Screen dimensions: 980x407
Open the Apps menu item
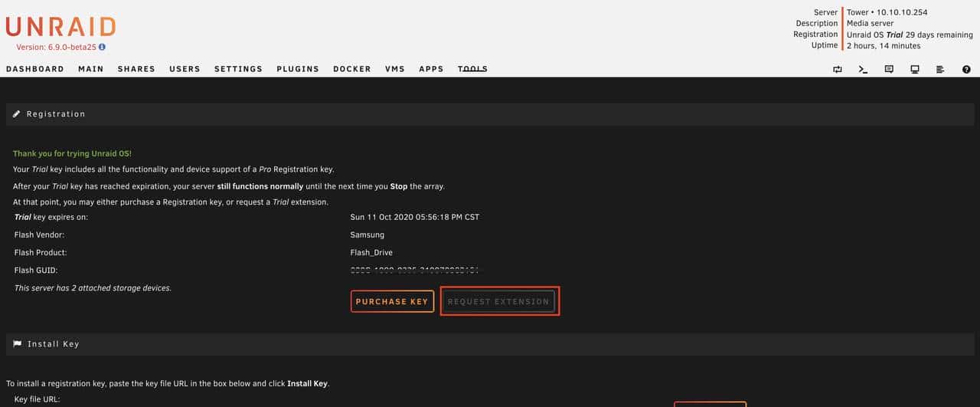click(x=431, y=69)
